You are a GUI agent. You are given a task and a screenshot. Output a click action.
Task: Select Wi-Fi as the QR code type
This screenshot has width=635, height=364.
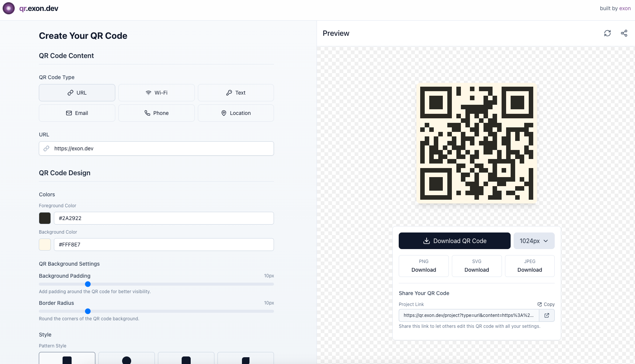pyautogui.click(x=156, y=93)
